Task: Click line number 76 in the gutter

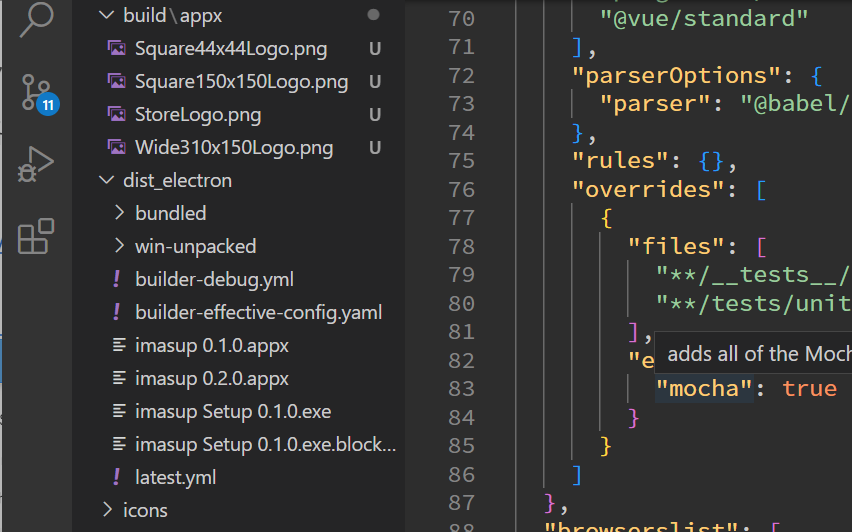Action: pyautogui.click(x=456, y=189)
